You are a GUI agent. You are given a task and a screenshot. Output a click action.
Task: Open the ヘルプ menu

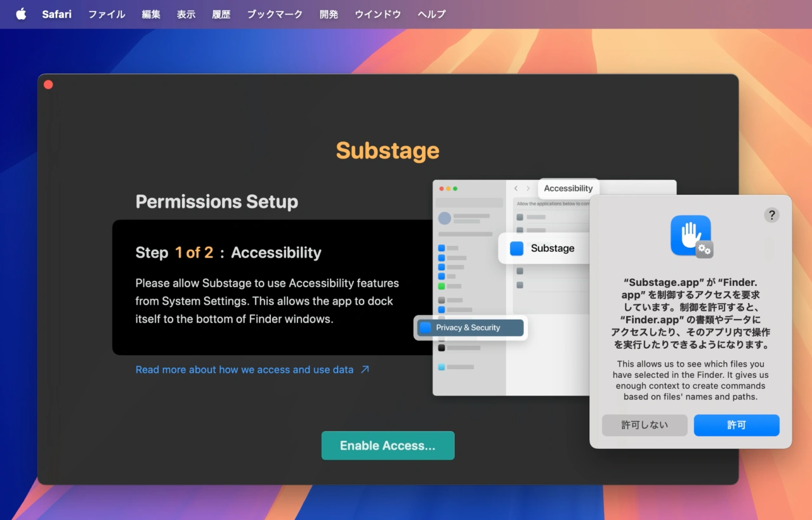tap(431, 14)
